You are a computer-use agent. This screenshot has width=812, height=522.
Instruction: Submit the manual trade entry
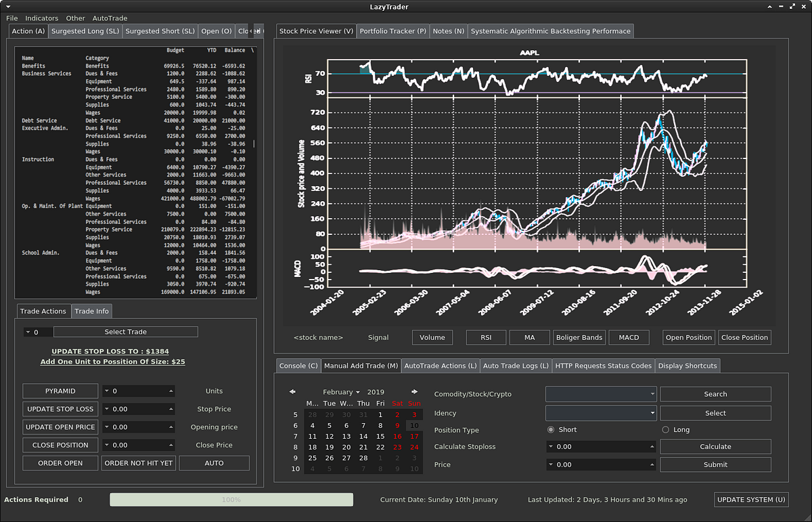[x=715, y=464]
